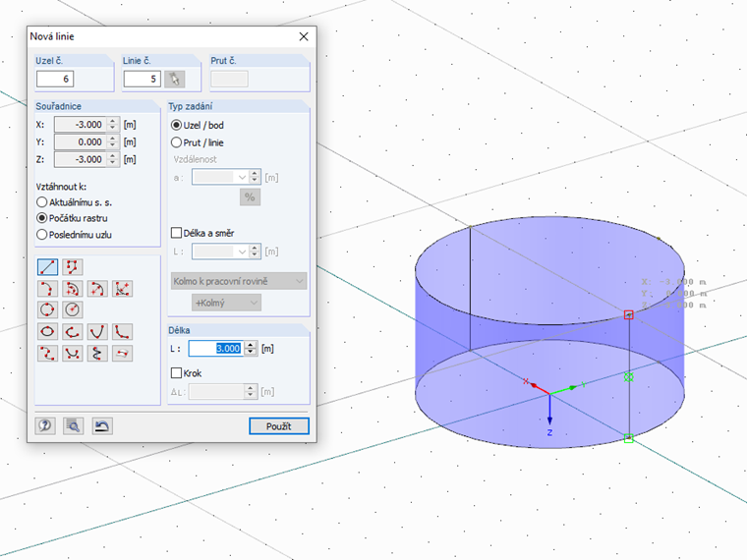Image resolution: width=747 pixels, height=560 pixels.
Task: Select the line on surface tool
Action: pyautogui.click(x=122, y=354)
